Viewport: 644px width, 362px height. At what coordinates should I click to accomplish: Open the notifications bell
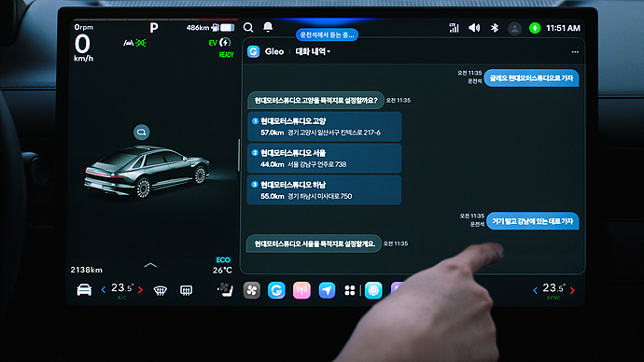(x=268, y=27)
